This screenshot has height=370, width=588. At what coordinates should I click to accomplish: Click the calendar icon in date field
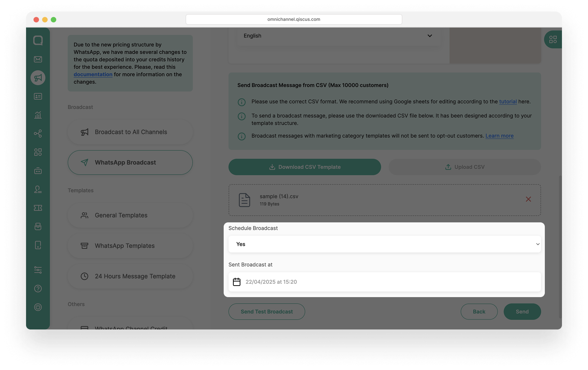click(x=237, y=282)
